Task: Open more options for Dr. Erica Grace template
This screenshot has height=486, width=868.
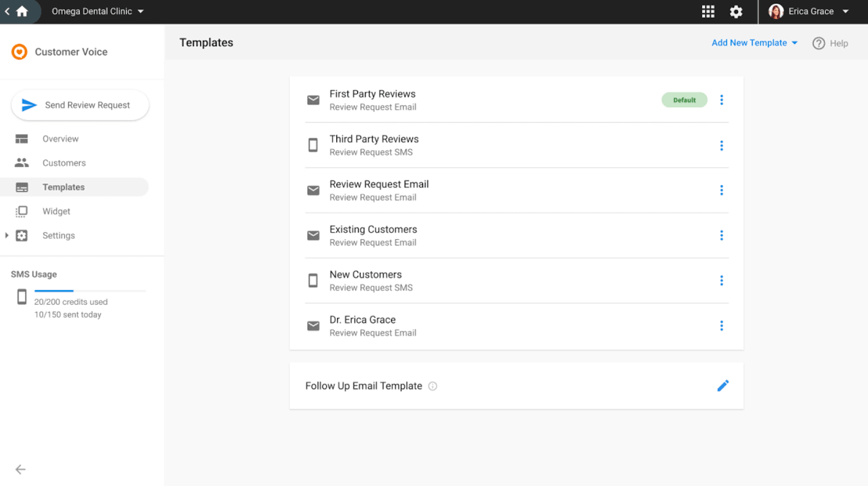Action: pos(721,326)
